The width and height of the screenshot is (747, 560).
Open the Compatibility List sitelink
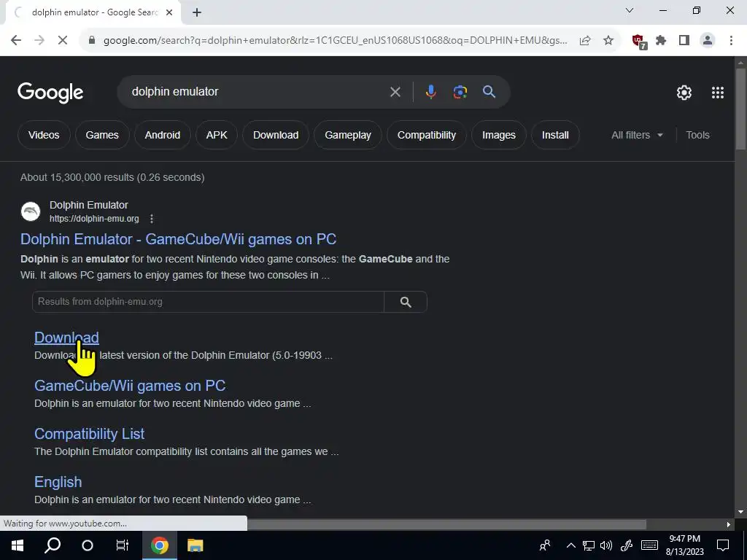click(89, 434)
